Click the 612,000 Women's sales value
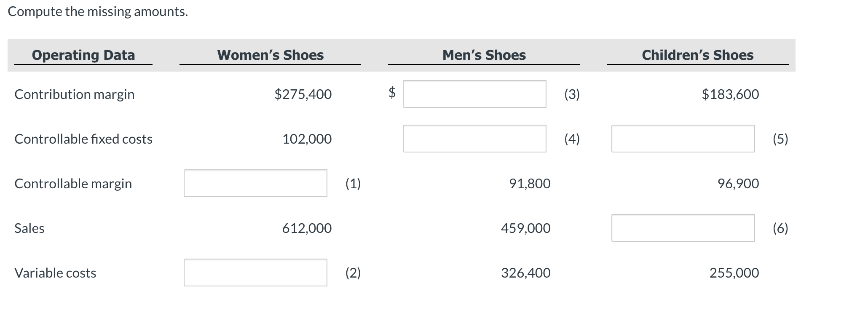The image size is (868, 310). 307,228
